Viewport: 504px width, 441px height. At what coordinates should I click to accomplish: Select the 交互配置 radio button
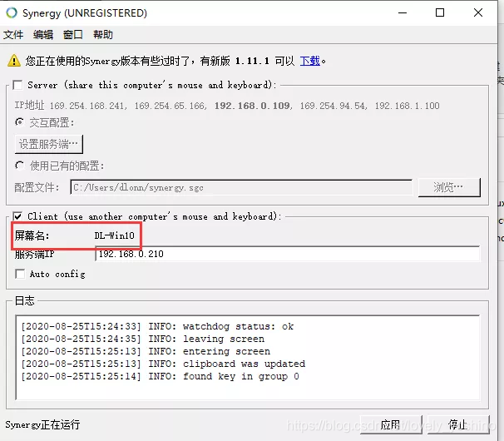pos(20,122)
